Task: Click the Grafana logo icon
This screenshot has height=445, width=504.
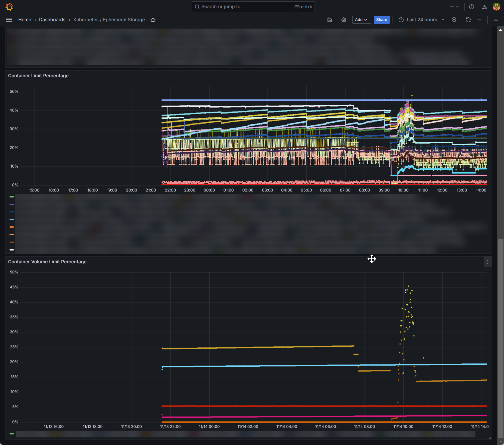Action: 9,7
